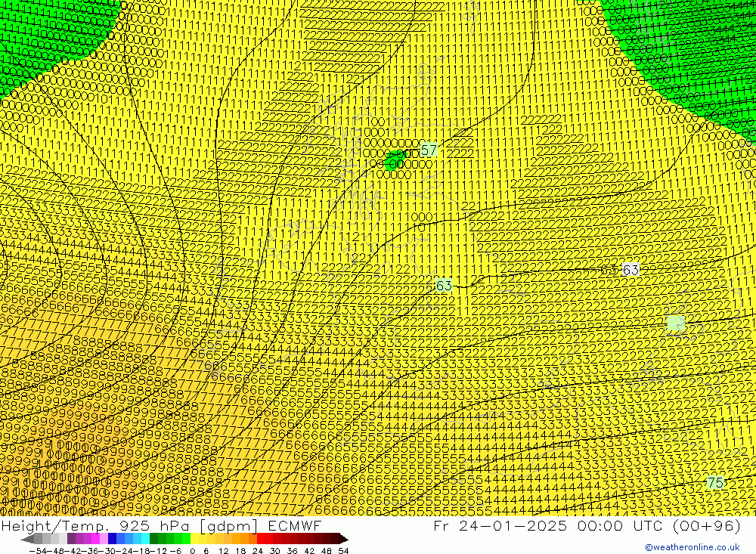Click the '(00+96)' forecast offset
This screenshot has width=756, height=554.
tap(706, 525)
